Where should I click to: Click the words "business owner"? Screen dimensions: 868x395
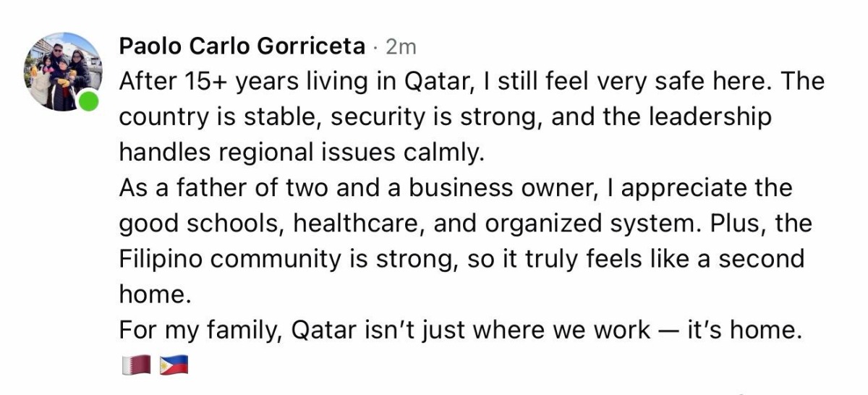[x=497, y=188]
